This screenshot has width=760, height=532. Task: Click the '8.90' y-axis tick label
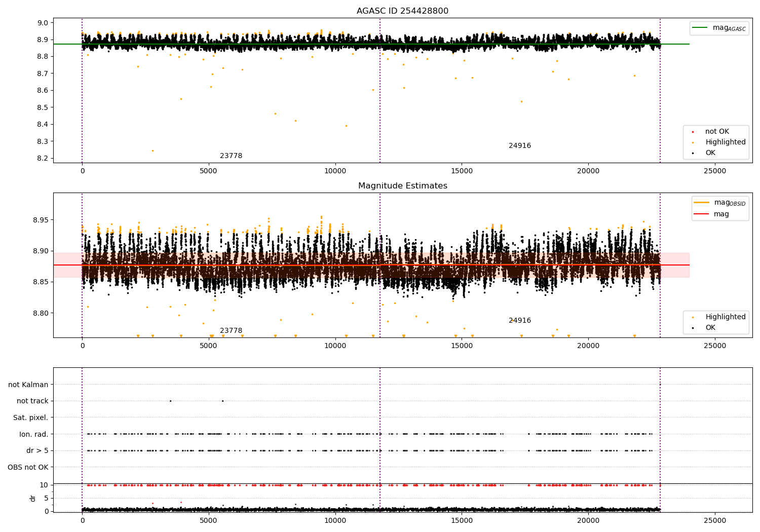point(41,251)
